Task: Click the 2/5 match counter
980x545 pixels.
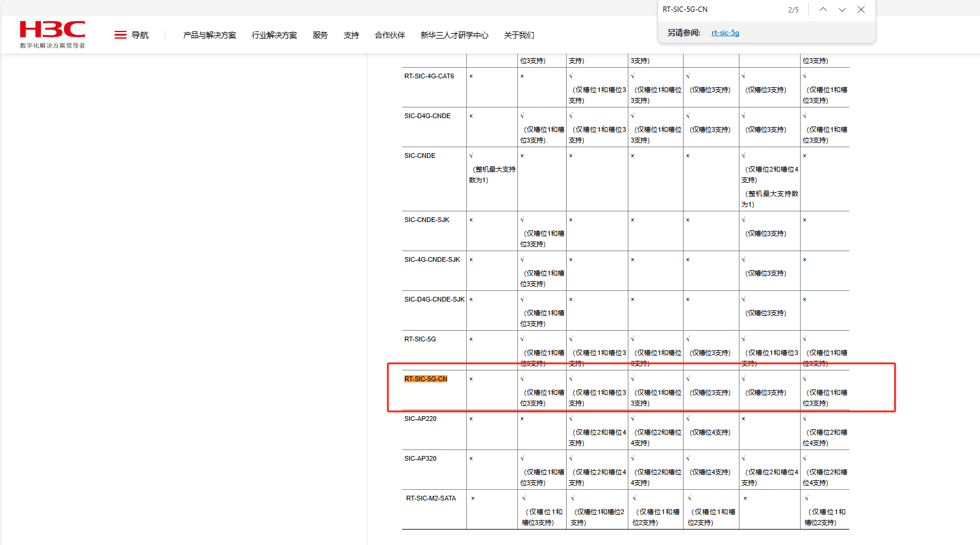Action: click(794, 10)
